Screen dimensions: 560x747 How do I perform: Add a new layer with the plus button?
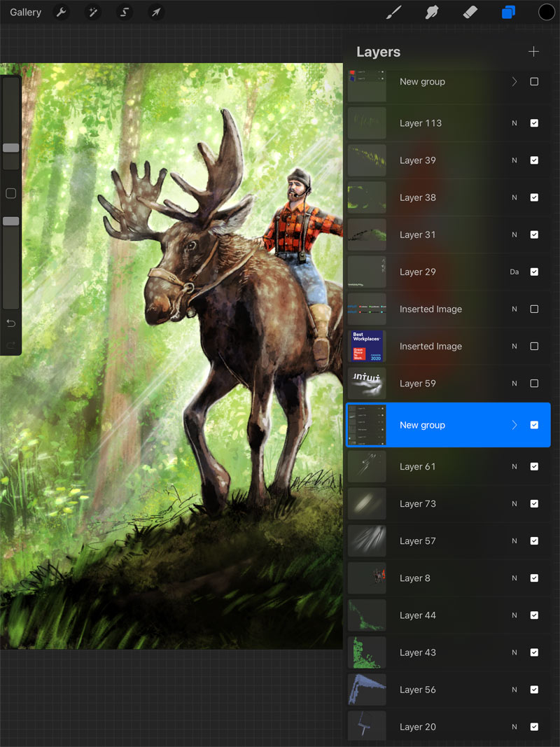click(x=533, y=51)
